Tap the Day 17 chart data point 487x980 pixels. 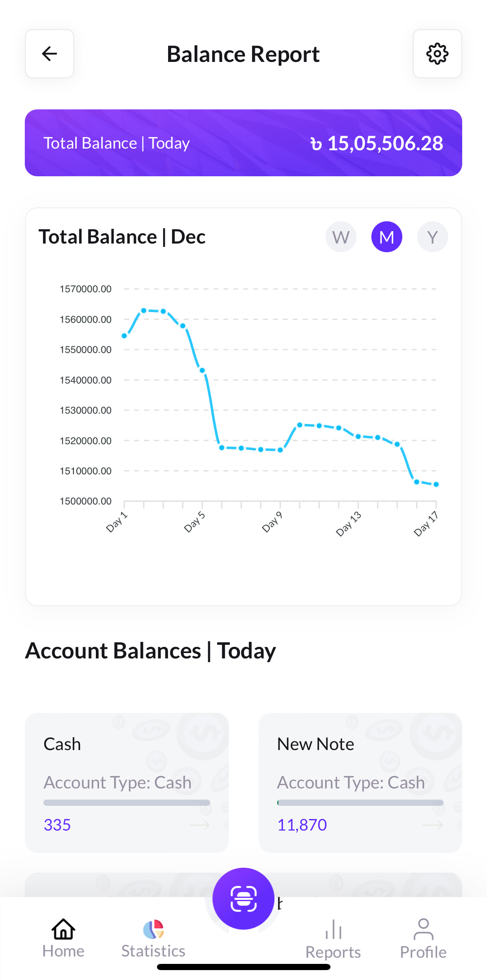[x=436, y=484]
